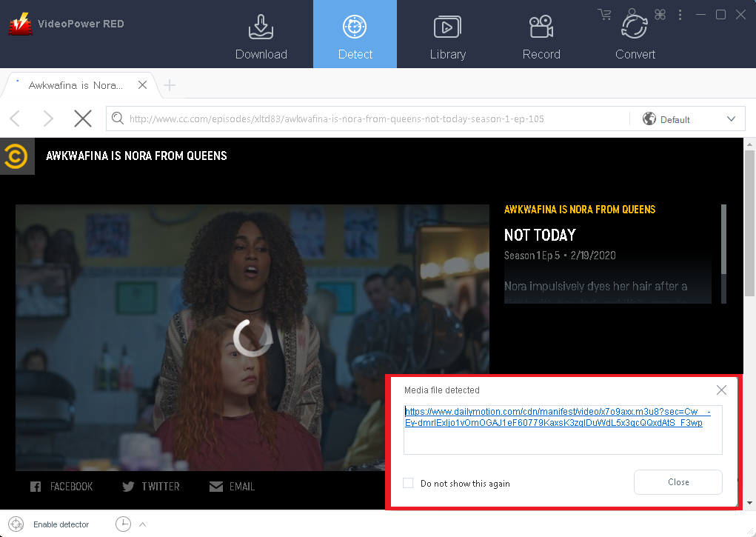Open the user account sync icon
756x537 pixels.
633,14
